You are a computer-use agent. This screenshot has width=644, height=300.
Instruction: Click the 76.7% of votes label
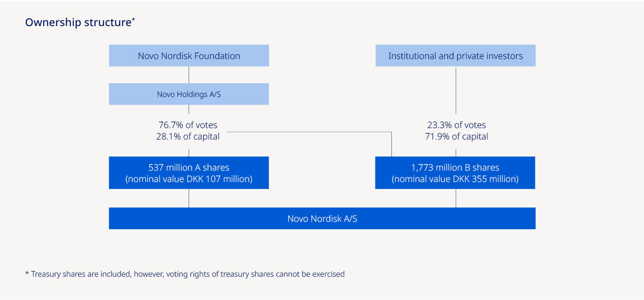[188, 125]
